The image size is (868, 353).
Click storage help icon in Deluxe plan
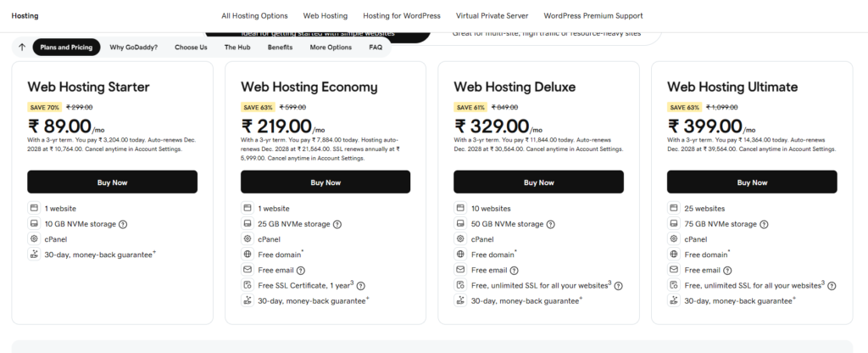(550, 224)
